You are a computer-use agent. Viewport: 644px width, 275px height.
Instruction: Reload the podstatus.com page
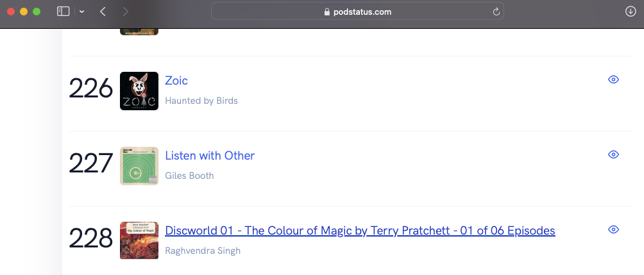click(x=496, y=12)
